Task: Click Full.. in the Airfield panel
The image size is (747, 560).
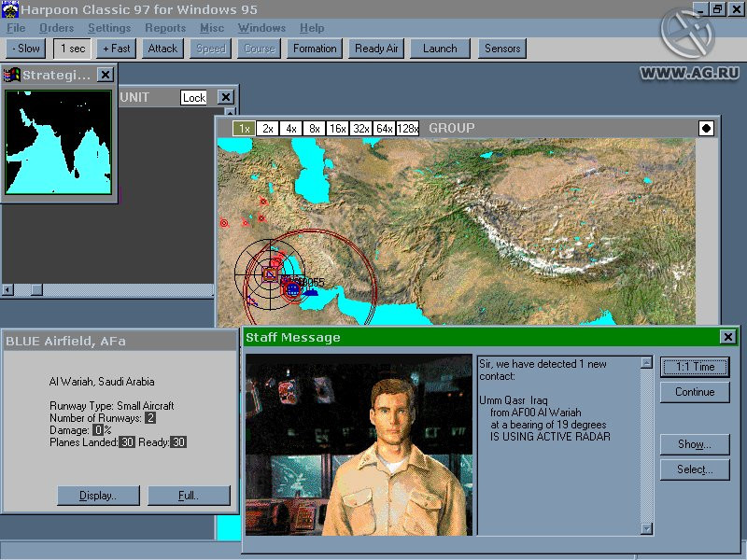Action: point(190,496)
